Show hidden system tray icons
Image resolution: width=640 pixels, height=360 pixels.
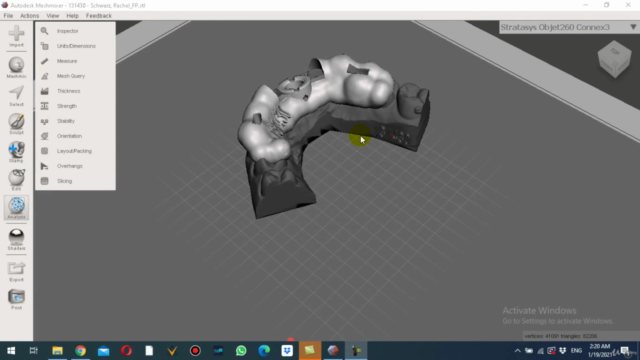point(518,351)
